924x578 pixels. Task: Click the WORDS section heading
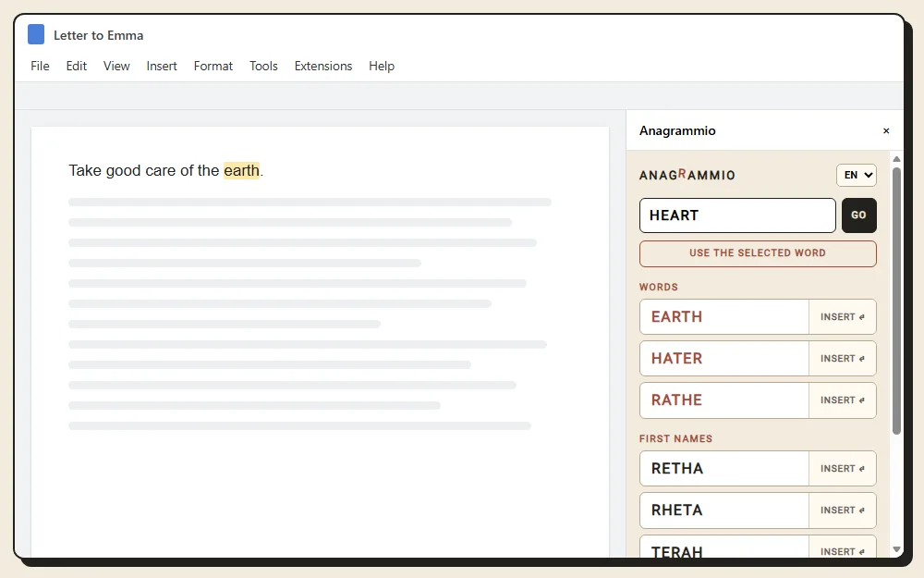(x=659, y=288)
